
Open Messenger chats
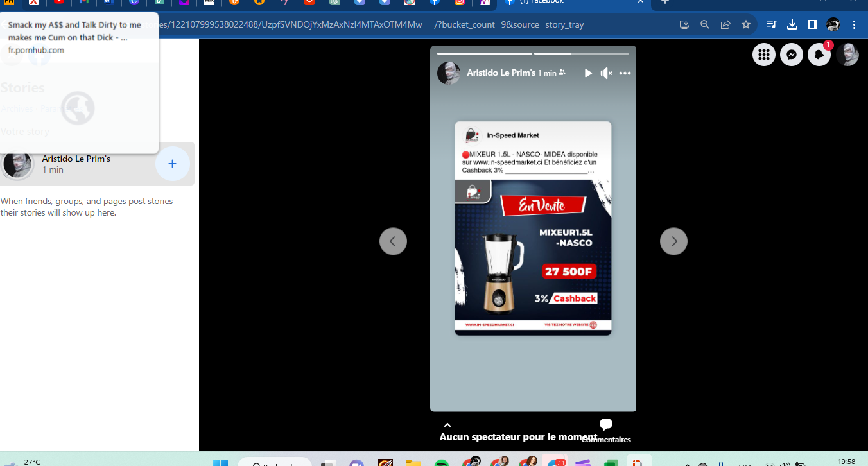click(792, 55)
